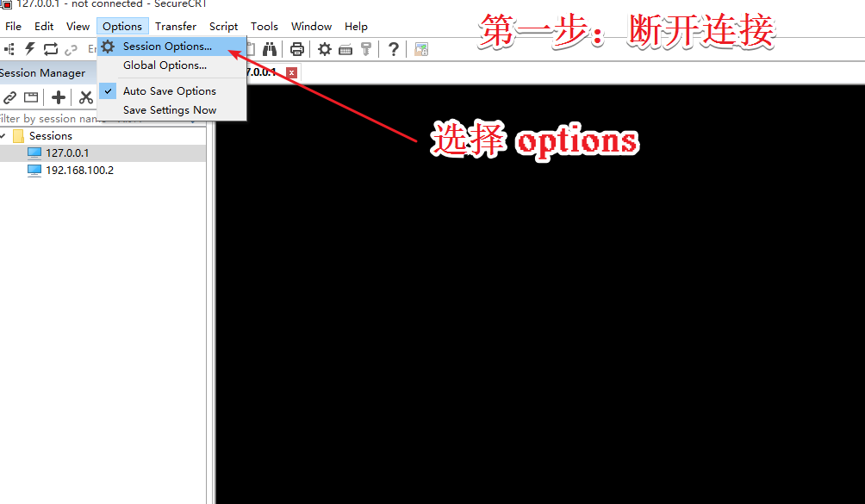Collapse the Sessions folder tree arrow
865x504 pixels.
[x=3, y=135]
